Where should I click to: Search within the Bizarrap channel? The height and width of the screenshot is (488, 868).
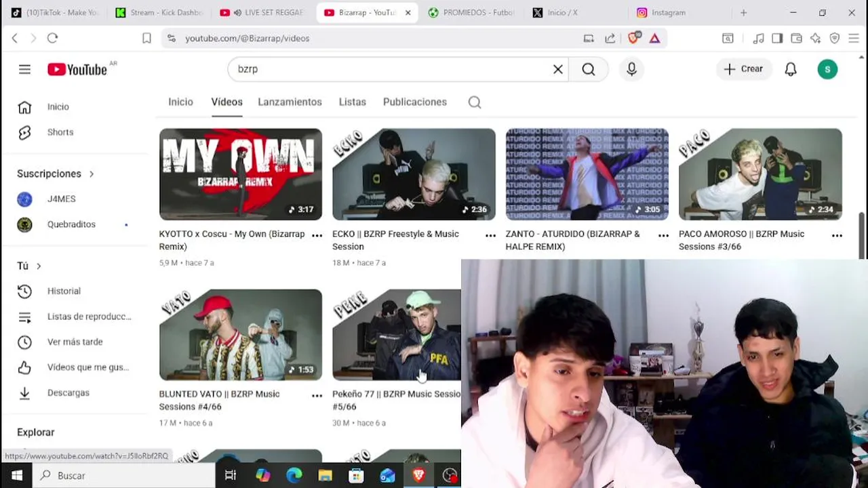point(475,102)
